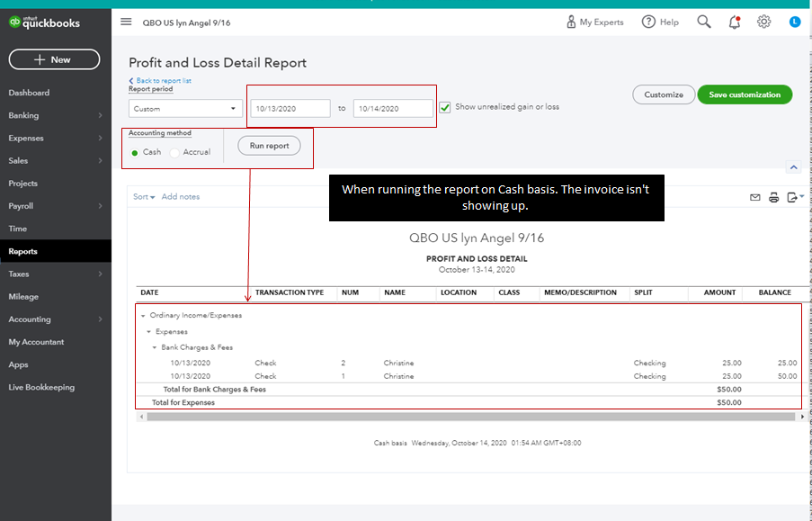The width and height of the screenshot is (812, 521).
Task: Click the AMOUNT column header
Action: pos(719,292)
